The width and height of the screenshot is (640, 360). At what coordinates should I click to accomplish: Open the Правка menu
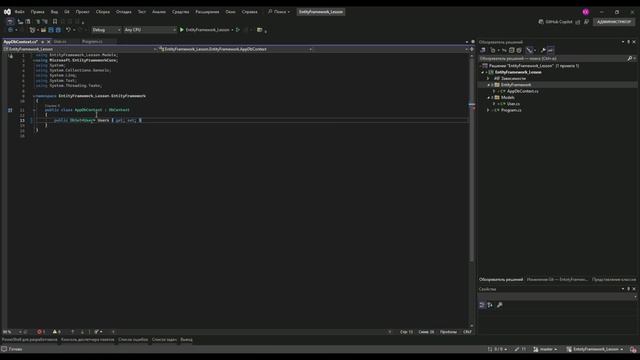(x=37, y=12)
